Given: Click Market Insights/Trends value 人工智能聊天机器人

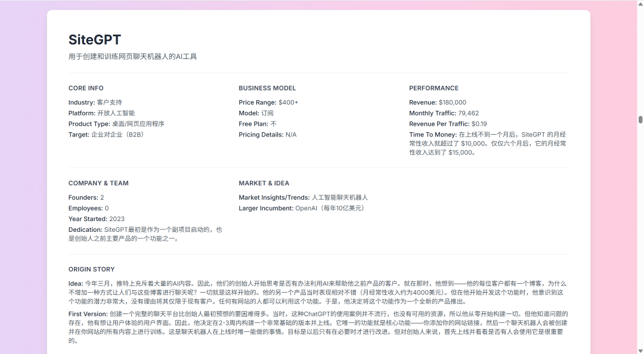Looking at the screenshot, I should [x=340, y=197].
